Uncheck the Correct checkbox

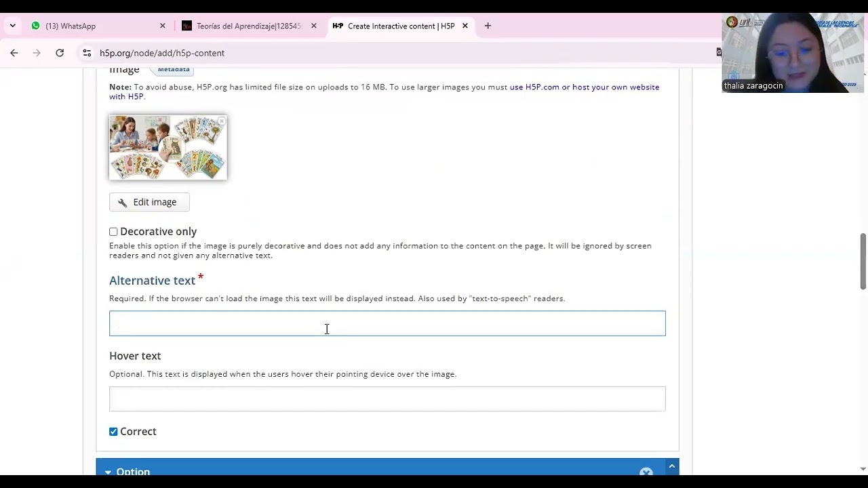click(113, 432)
